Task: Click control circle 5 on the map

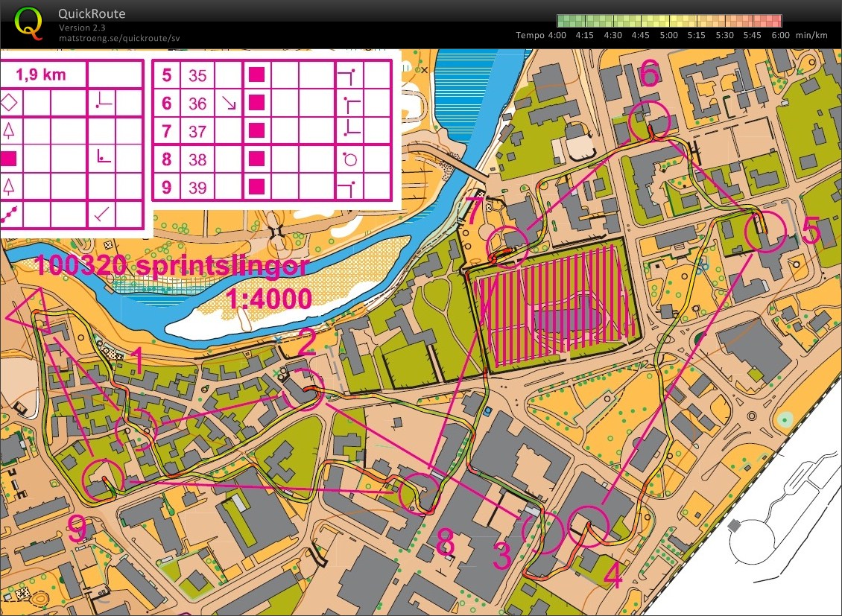Action: [x=766, y=231]
